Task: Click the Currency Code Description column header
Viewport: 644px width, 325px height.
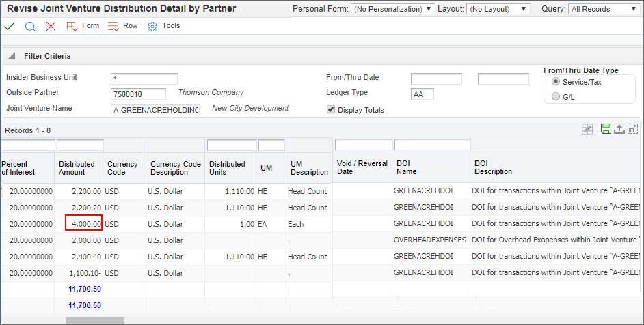Action: coord(176,168)
